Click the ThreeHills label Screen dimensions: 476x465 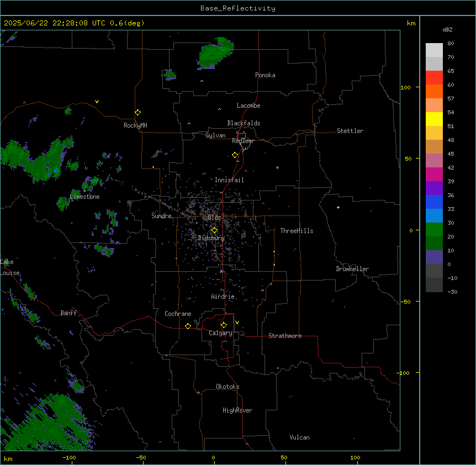297,231
